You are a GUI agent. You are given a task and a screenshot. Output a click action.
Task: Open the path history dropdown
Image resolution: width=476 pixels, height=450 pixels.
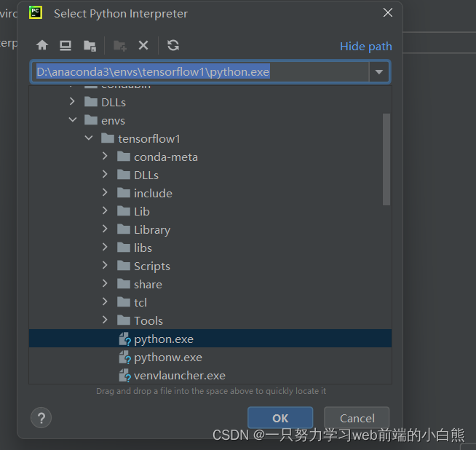(379, 72)
